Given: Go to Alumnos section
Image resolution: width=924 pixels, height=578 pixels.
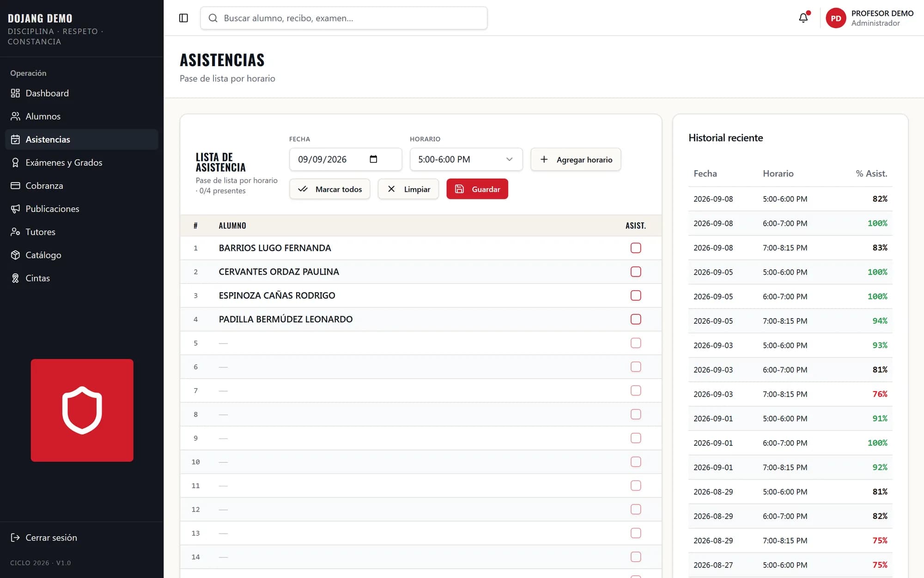Looking at the screenshot, I should pyautogui.click(x=82, y=116).
